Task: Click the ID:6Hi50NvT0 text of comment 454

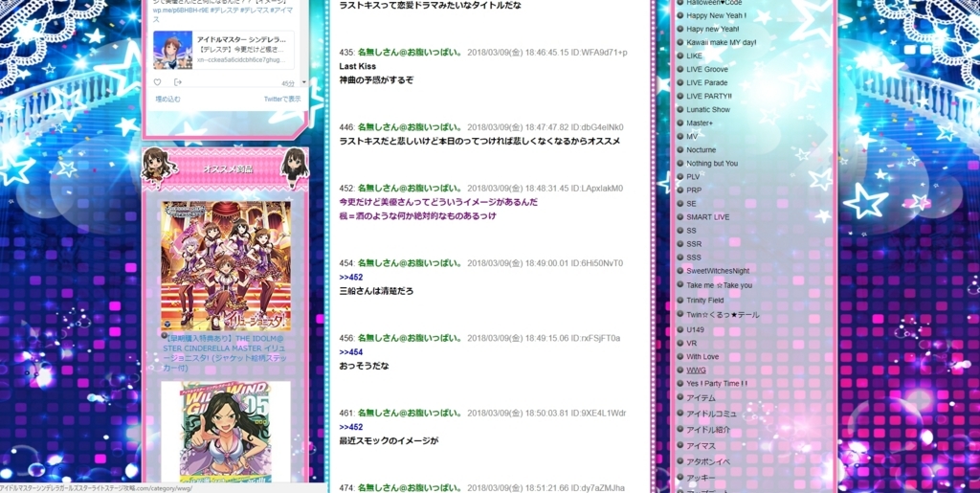Action: 597,263
